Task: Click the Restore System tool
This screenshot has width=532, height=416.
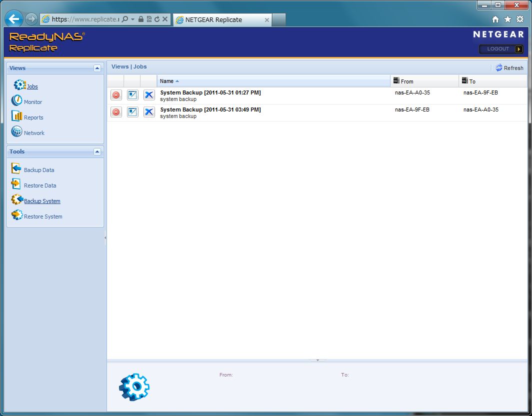Action: point(42,216)
